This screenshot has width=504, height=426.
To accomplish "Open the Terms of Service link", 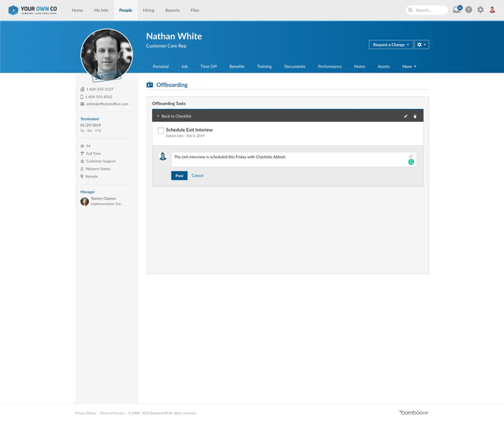I will click(112, 413).
